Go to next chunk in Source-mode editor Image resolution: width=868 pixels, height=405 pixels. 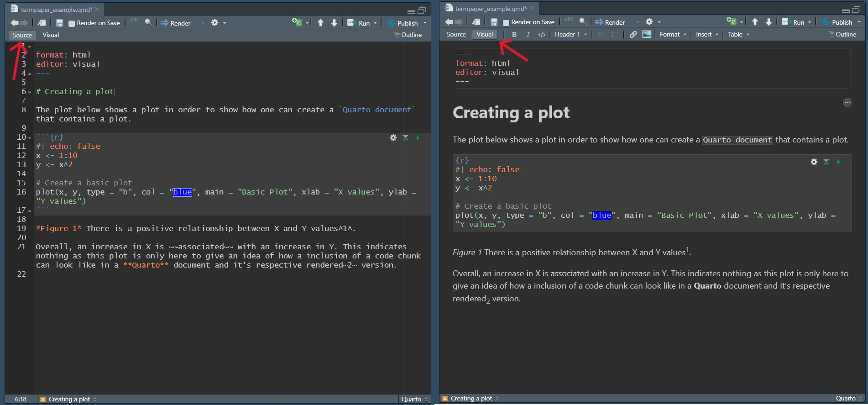(x=335, y=23)
